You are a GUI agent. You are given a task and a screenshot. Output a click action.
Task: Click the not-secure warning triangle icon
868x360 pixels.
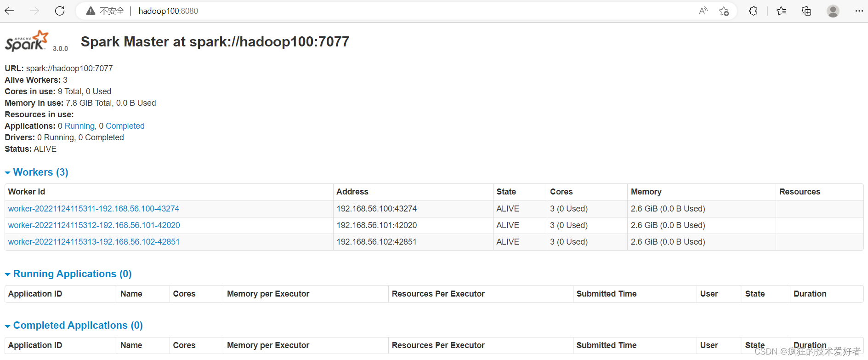91,11
